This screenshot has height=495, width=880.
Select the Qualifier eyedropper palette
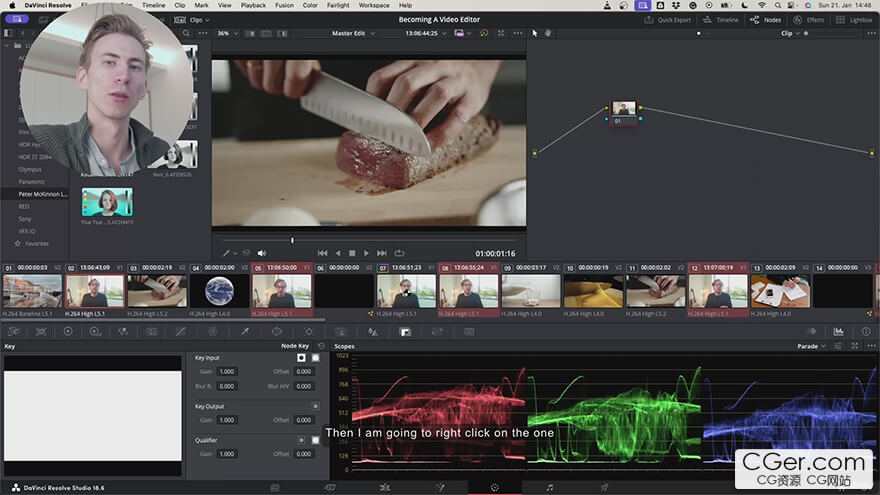(245, 332)
